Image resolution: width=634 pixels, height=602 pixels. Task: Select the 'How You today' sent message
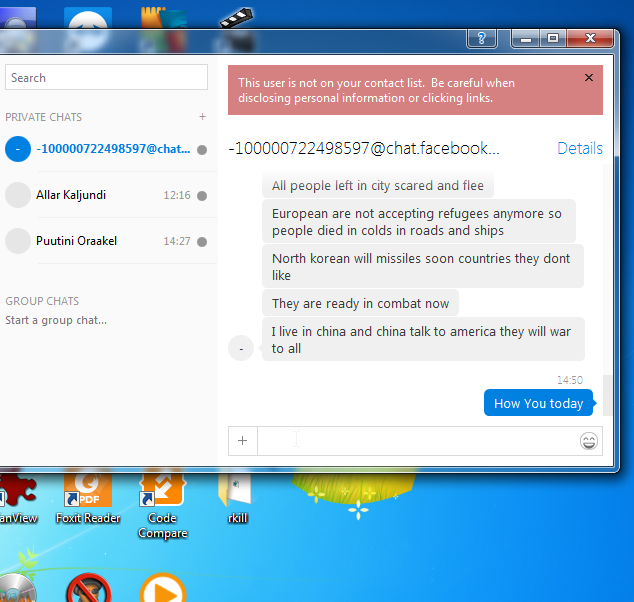pyautogui.click(x=539, y=403)
